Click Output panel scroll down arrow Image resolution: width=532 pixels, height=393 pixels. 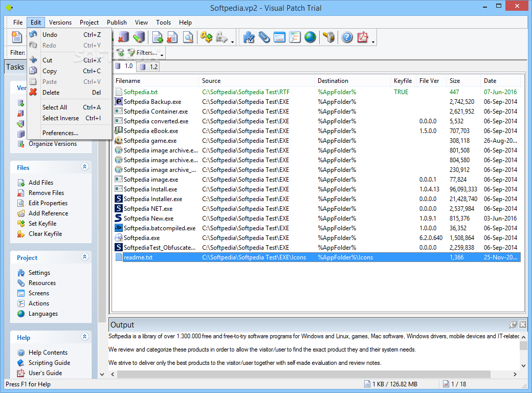click(523, 365)
